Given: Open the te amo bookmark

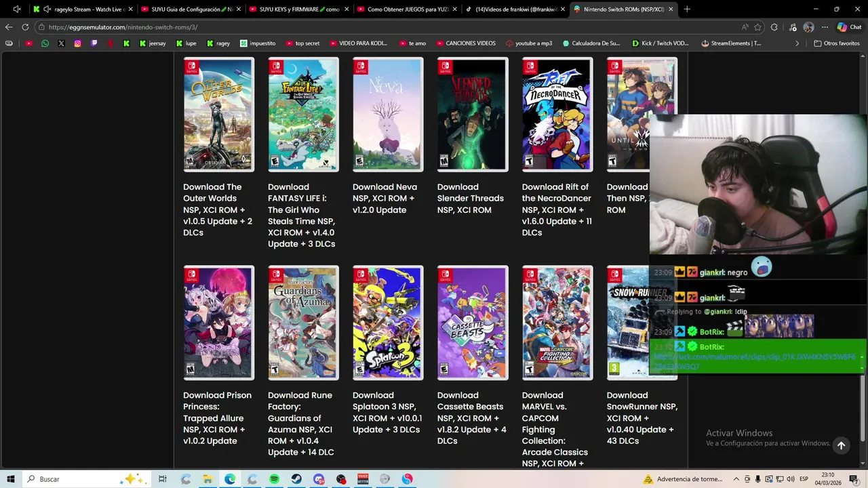Looking at the screenshot, I should click(412, 43).
